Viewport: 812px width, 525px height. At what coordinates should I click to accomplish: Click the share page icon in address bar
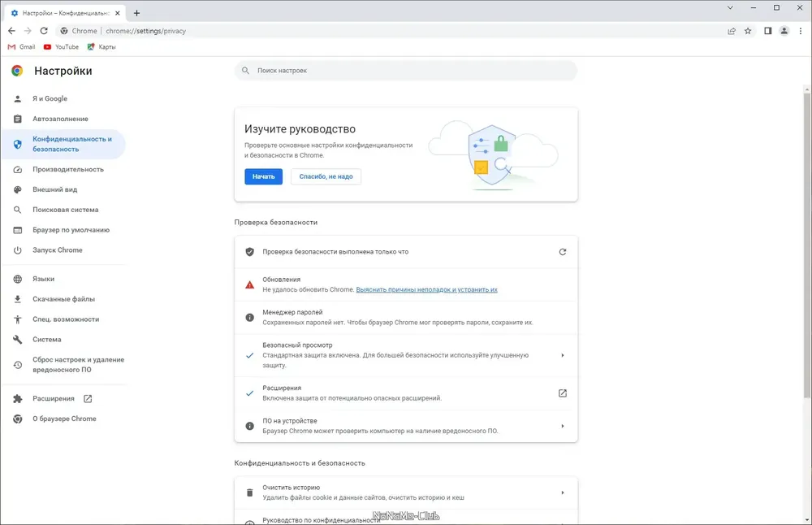click(732, 31)
